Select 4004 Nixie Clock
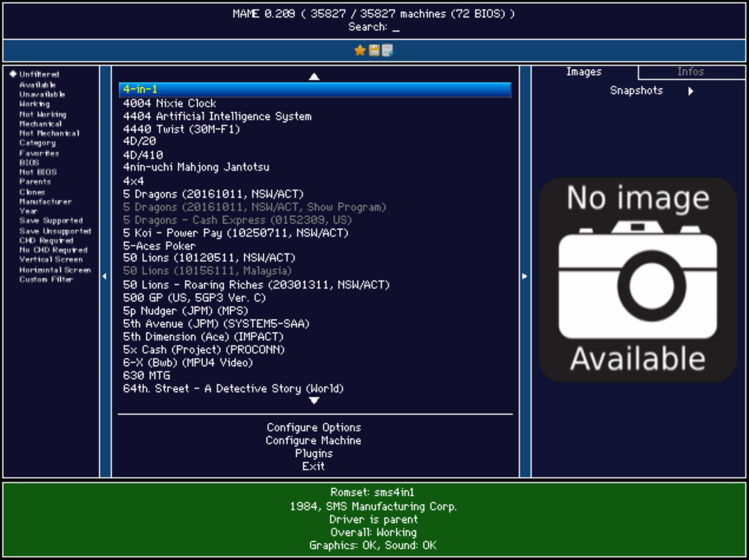749x560 pixels. (169, 103)
